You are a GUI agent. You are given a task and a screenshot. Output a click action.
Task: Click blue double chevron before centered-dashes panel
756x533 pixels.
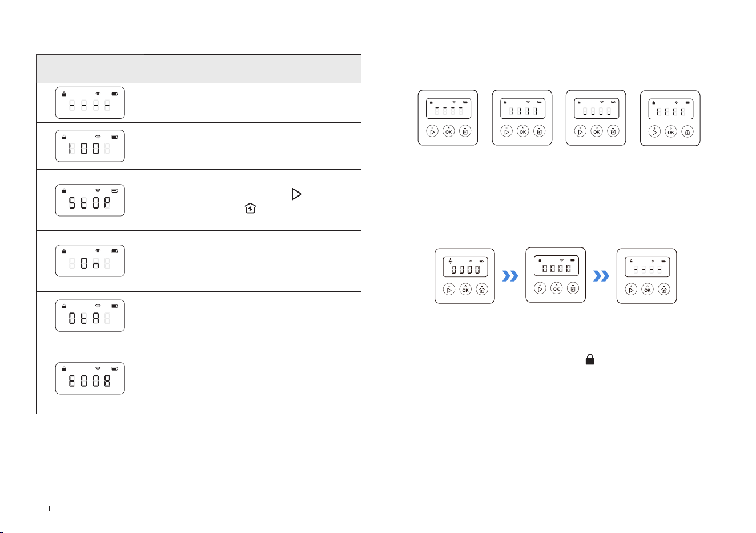click(601, 276)
